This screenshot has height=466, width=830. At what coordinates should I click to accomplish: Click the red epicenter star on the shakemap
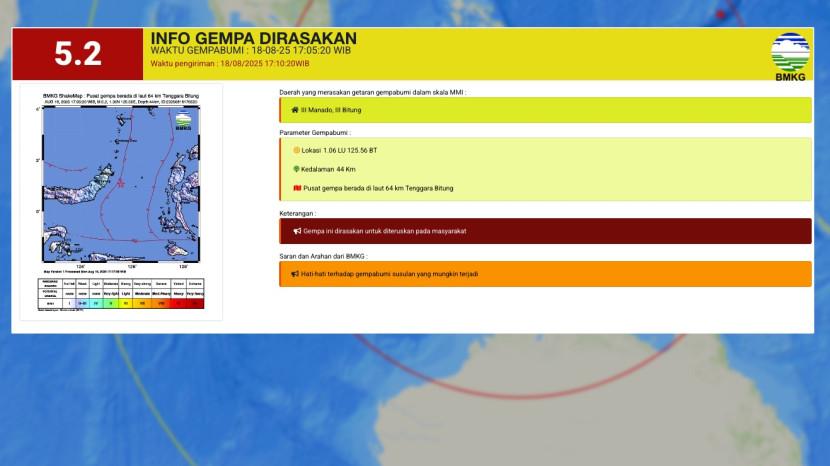(120, 183)
